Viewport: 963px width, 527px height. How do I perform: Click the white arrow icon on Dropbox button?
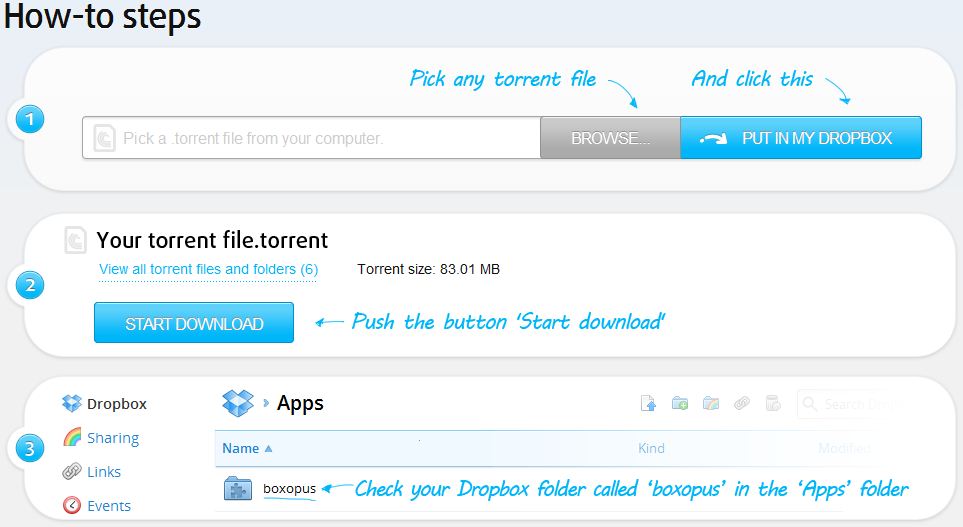[x=714, y=138]
